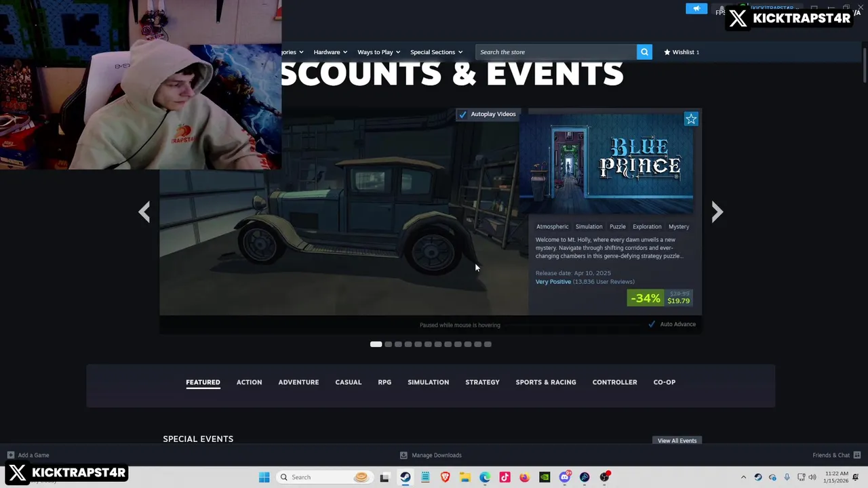This screenshot has width=868, height=488.
Task: Open Discord from the taskbar
Action: pos(565,477)
